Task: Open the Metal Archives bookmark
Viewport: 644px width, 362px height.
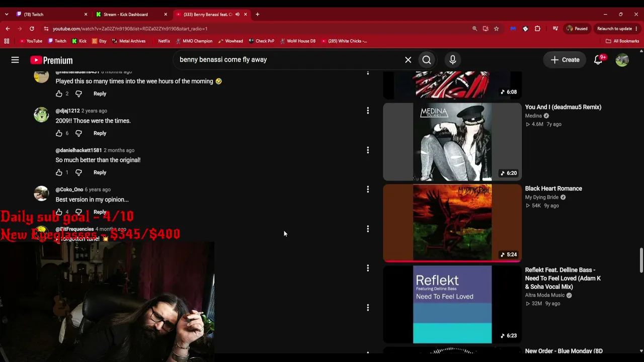Action: point(129,41)
